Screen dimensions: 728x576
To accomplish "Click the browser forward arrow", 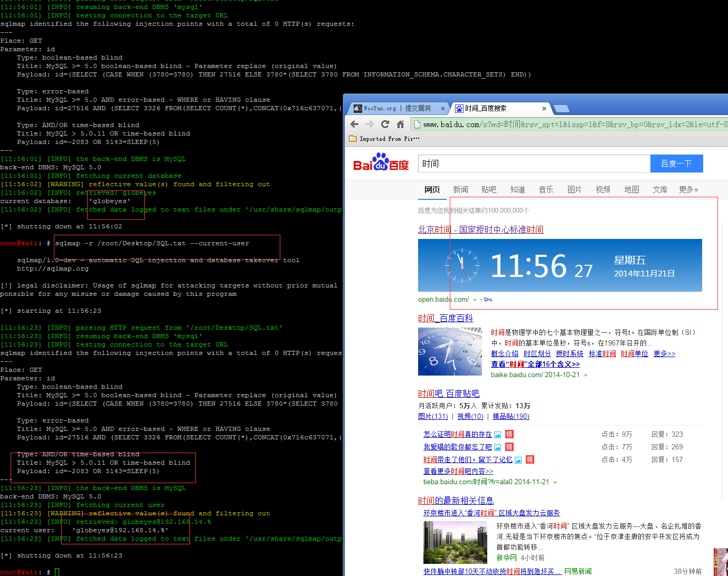I will (x=370, y=124).
